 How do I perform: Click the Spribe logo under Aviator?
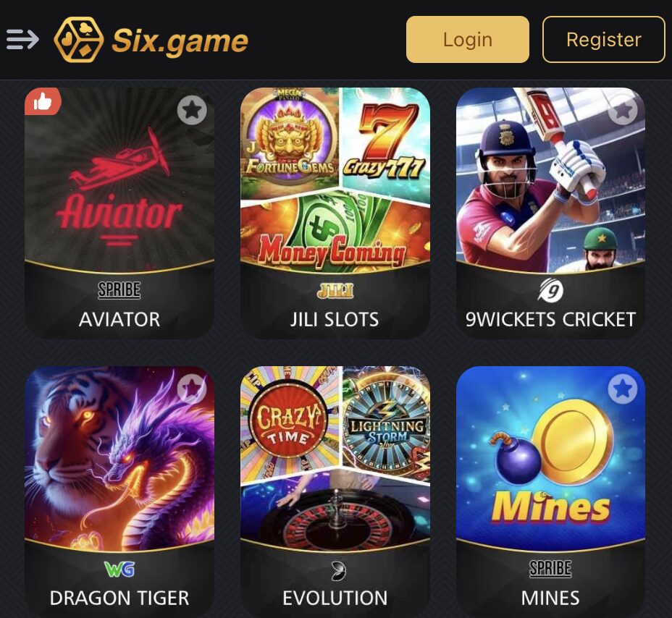[x=119, y=290]
